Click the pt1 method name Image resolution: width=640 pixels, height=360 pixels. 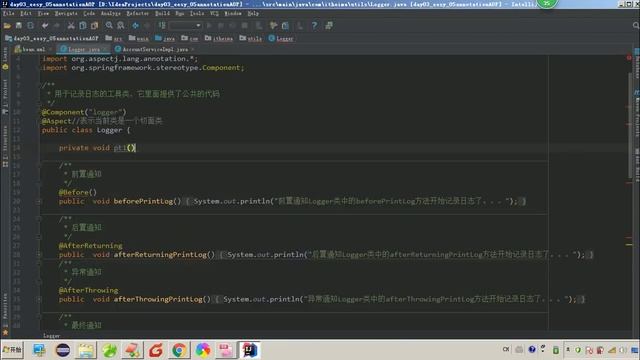tap(120, 148)
